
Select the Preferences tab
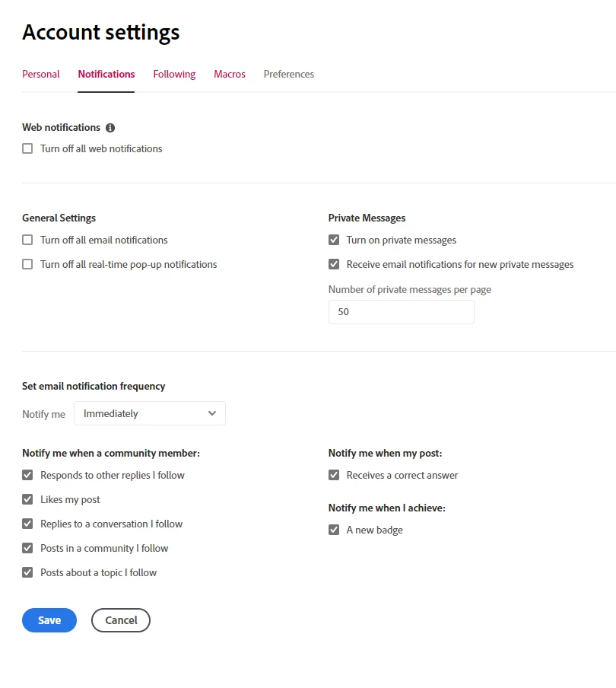(289, 75)
